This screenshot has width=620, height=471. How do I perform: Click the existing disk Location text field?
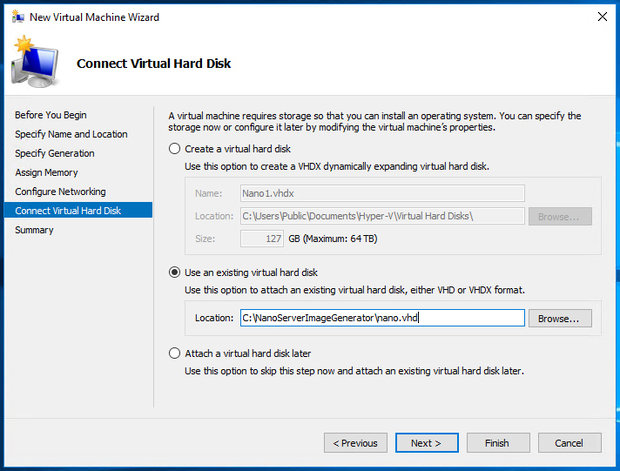tap(382, 318)
